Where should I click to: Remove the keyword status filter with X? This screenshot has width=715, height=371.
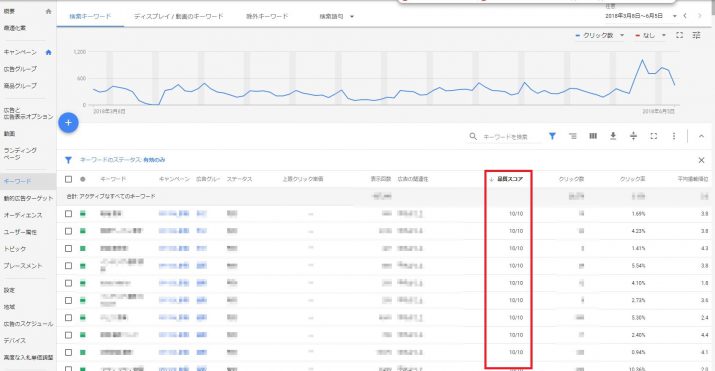[x=701, y=160]
